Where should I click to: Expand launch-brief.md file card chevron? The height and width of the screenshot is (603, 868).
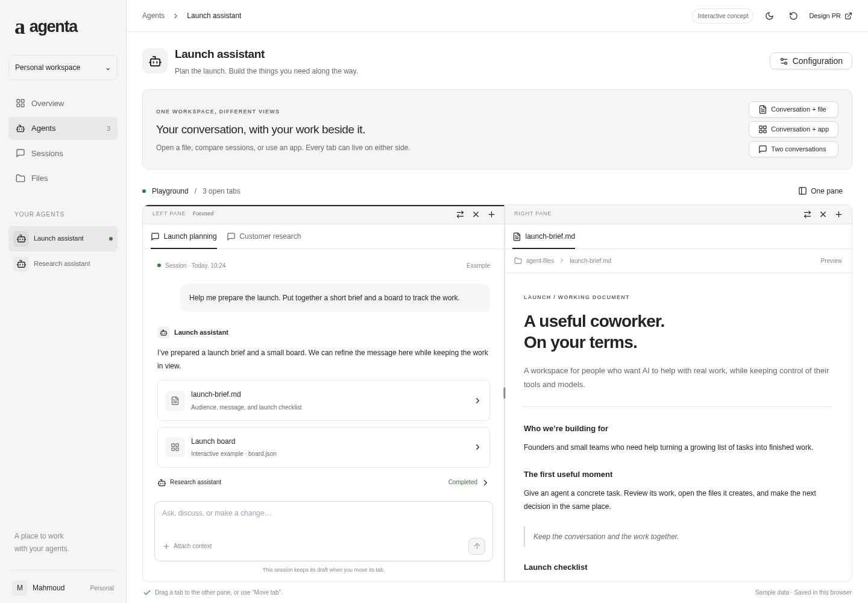pyautogui.click(x=477, y=400)
